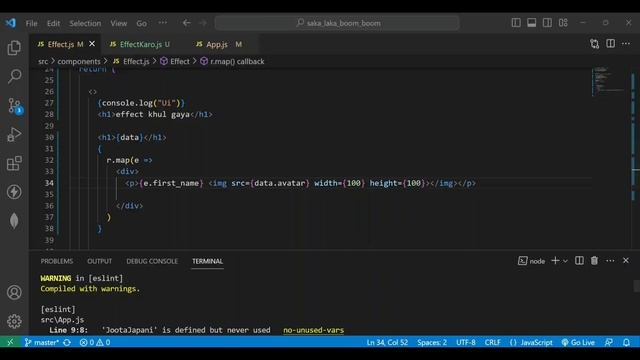This screenshot has width=640, height=360.
Task: Open the View menu
Action: (x=118, y=23)
